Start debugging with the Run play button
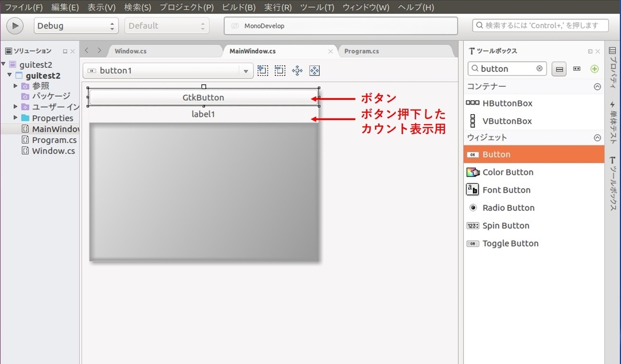This screenshot has width=621, height=364. click(x=15, y=25)
